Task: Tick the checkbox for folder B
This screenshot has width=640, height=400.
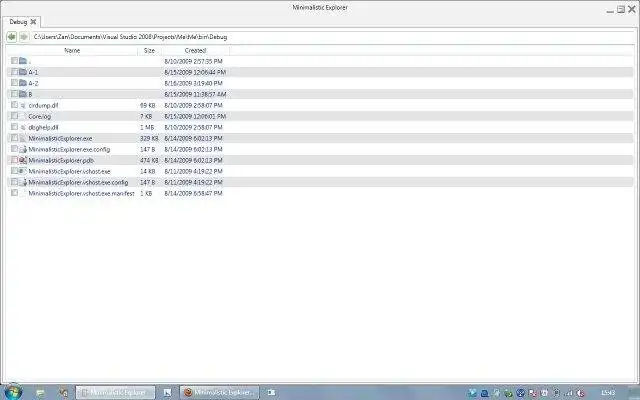Action: 14,94
